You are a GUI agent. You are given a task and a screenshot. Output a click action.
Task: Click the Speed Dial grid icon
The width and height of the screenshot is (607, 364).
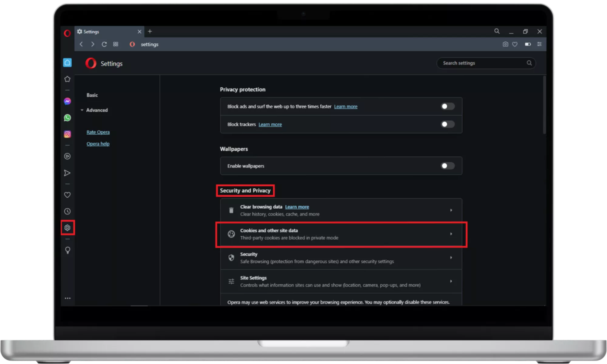pyautogui.click(x=116, y=44)
